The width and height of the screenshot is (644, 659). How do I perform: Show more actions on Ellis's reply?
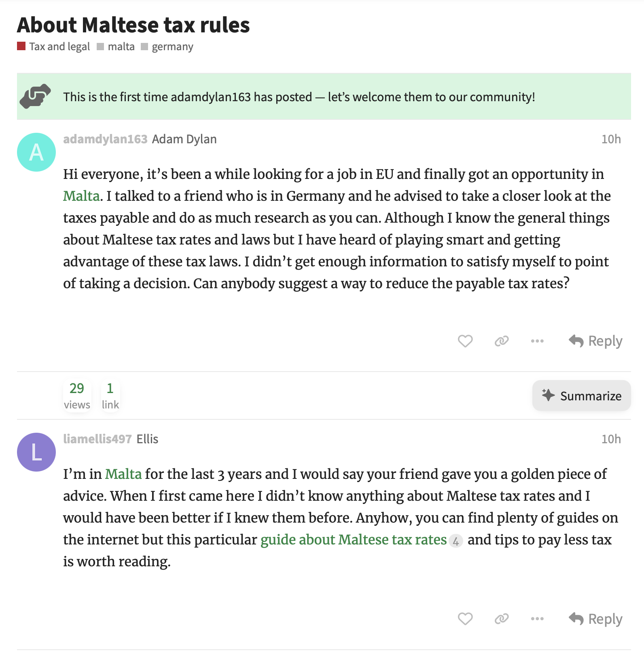pos(537,619)
